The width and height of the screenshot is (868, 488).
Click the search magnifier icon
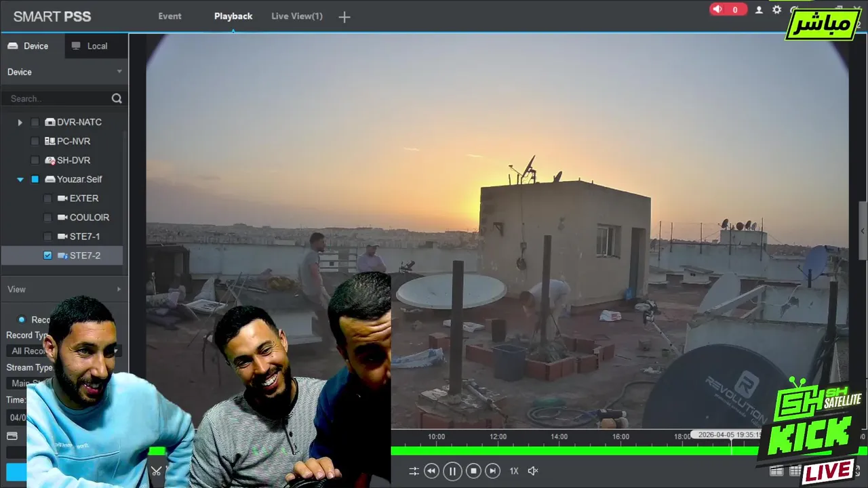(x=117, y=98)
